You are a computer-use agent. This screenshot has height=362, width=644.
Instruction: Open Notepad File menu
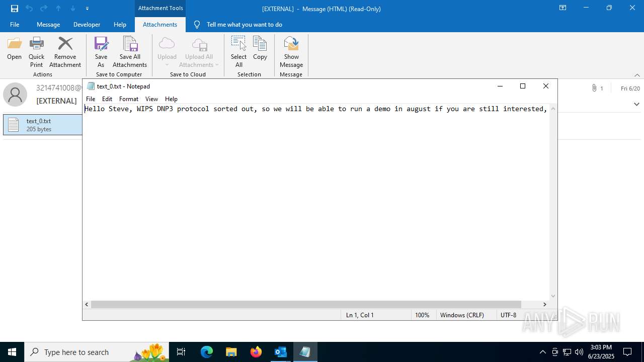point(91,99)
